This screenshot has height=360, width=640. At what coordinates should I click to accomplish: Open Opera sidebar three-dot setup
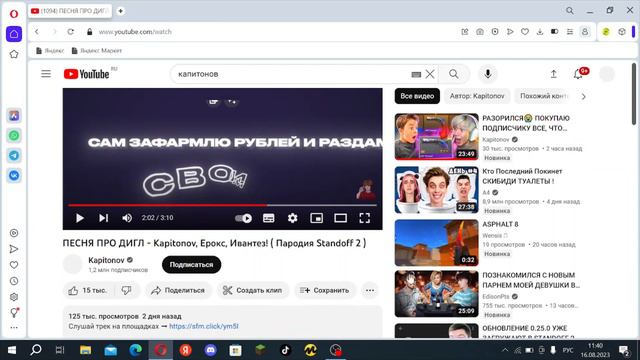[x=14, y=327]
